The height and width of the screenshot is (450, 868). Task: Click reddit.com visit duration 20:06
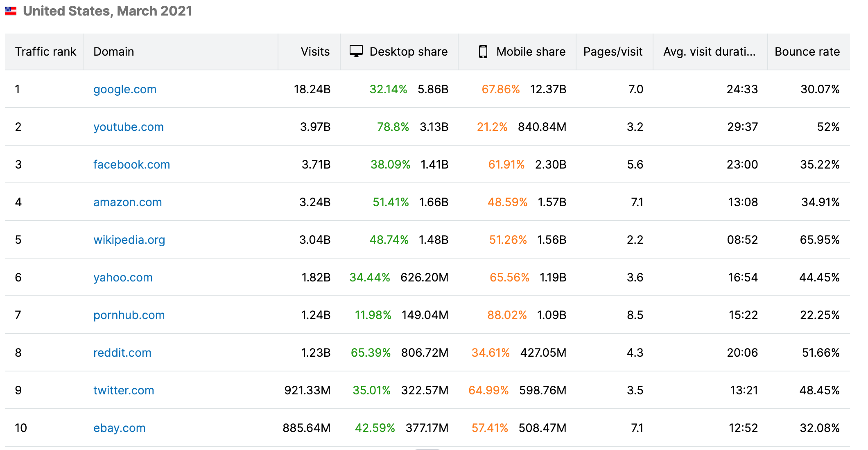click(742, 353)
